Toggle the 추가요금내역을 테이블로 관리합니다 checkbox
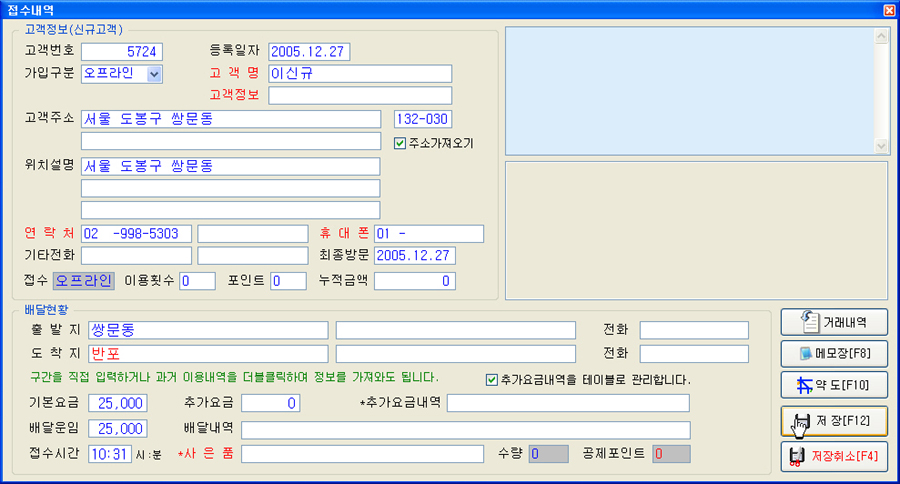This screenshot has height=484, width=900. (491, 380)
